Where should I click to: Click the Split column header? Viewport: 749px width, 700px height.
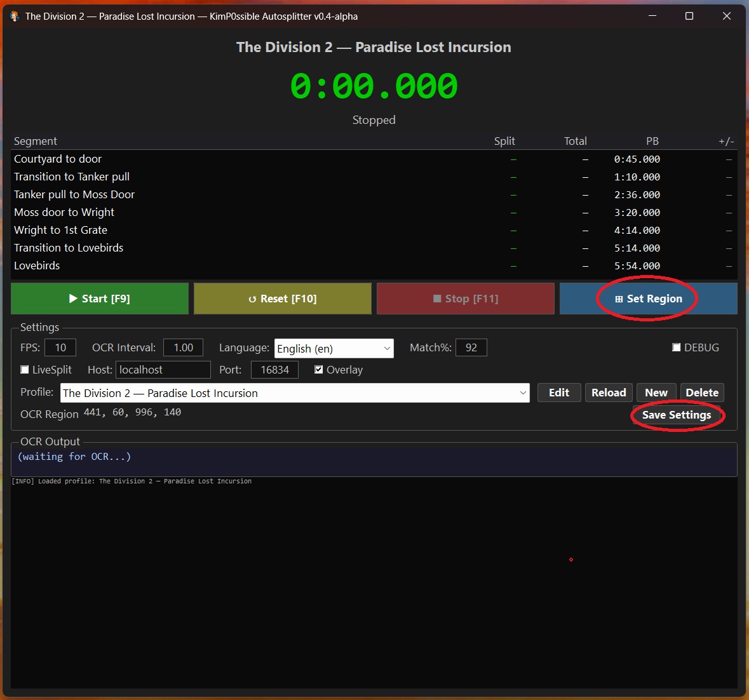pos(504,141)
